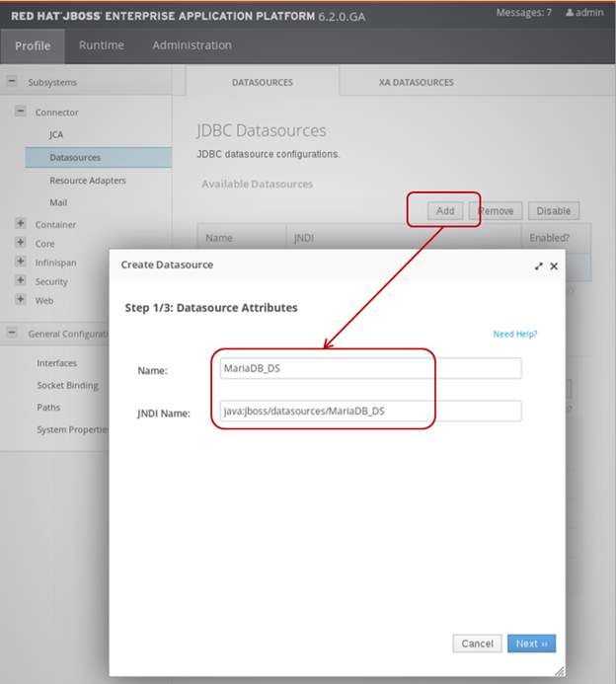The image size is (616, 684).
Task: Collapse the General Configuration section
Action: tap(12, 333)
